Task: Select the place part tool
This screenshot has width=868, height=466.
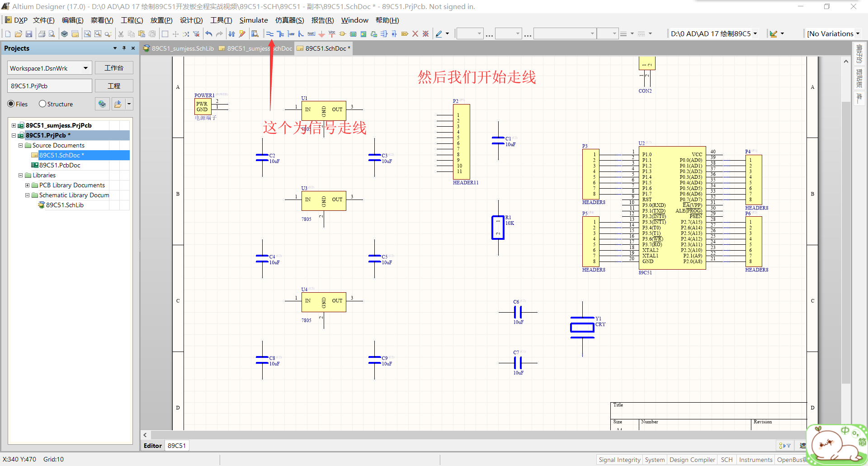Action: tap(343, 34)
